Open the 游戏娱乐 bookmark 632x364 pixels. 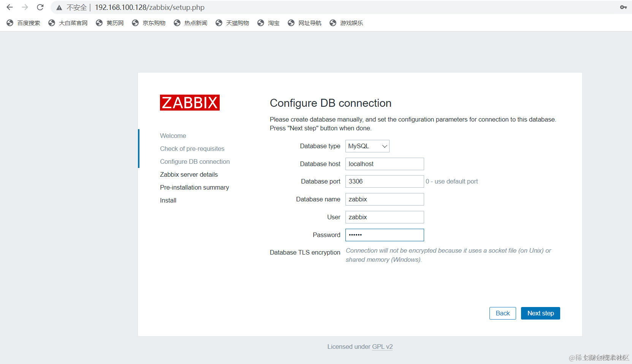pos(346,23)
